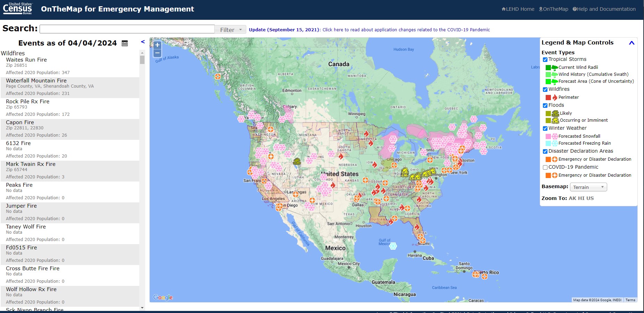Screen dimensions: 644x313
Task: Click the map zoom out minus button
Action: coord(157,53)
